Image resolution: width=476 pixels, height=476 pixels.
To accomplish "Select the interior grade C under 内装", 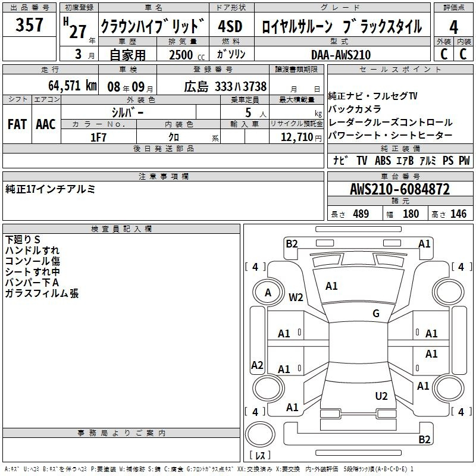I will coord(463,54).
